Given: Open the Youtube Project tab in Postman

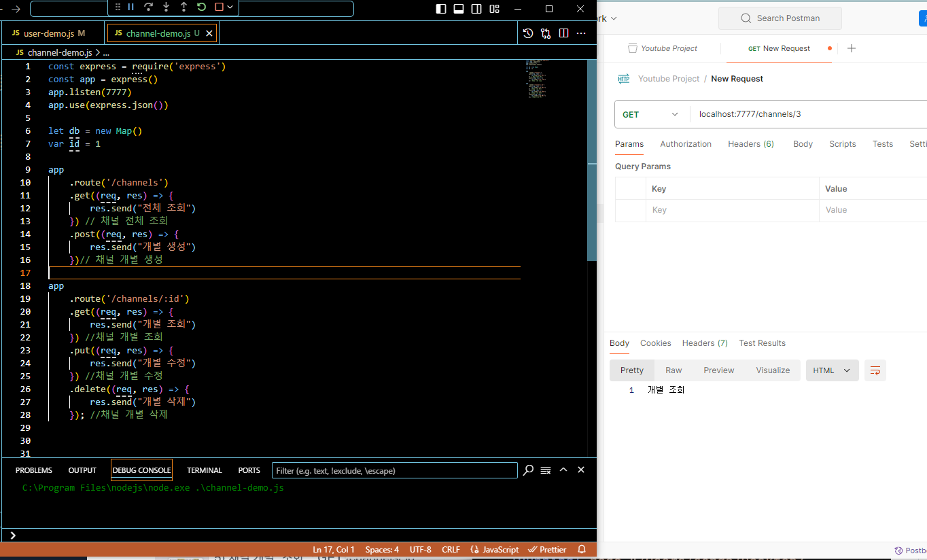Looking at the screenshot, I should [x=663, y=48].
